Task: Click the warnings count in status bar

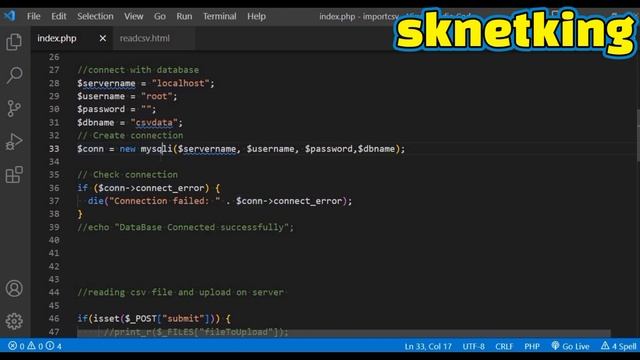Action: tap(35, 346)
